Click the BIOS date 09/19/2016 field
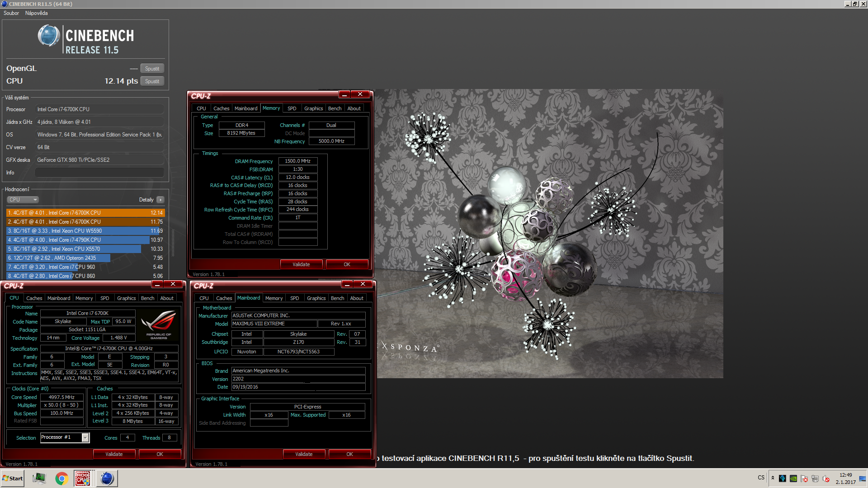Image resolution: width=868 pixels, height=488 pixels. point(298,387)
